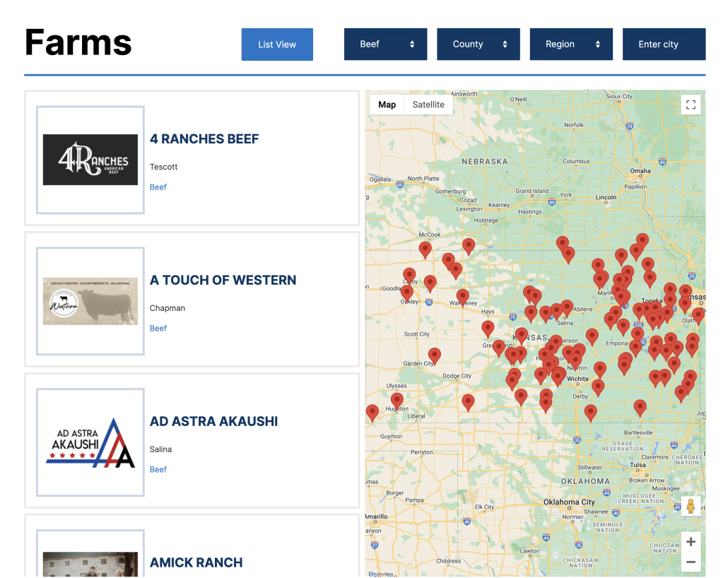Click the NEBRASKA state label on map
This screenshot has width=728, height=578.
point(485,162)
